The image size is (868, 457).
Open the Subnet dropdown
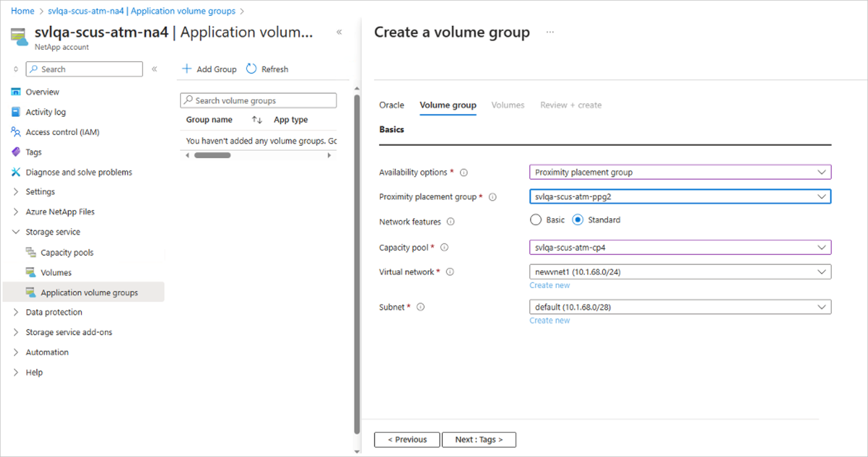click(680, 307)
